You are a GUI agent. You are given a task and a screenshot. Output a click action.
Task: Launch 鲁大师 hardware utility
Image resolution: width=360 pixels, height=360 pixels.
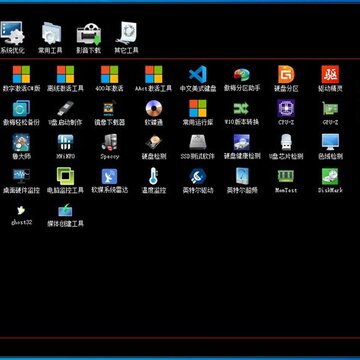[x=21, y=147]
